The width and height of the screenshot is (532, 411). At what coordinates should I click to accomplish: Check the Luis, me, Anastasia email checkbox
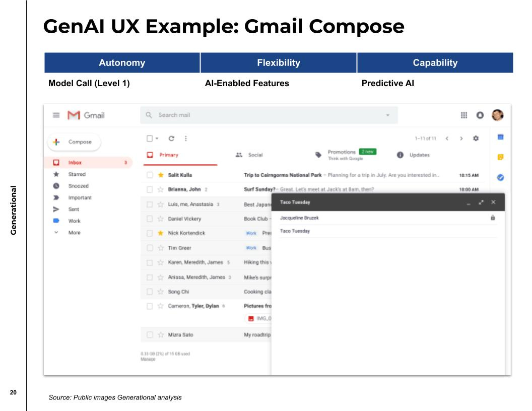point(149,204)
